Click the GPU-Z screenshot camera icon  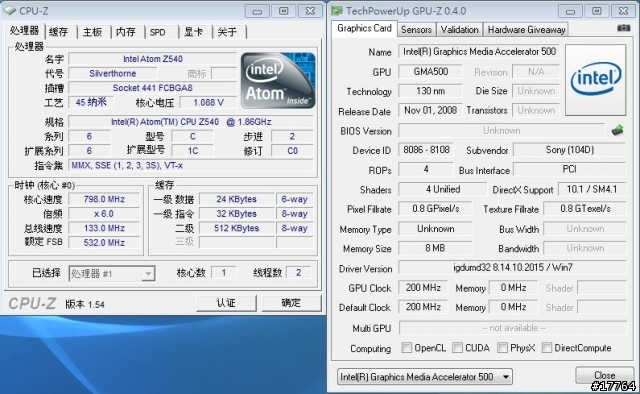[623, 28]
